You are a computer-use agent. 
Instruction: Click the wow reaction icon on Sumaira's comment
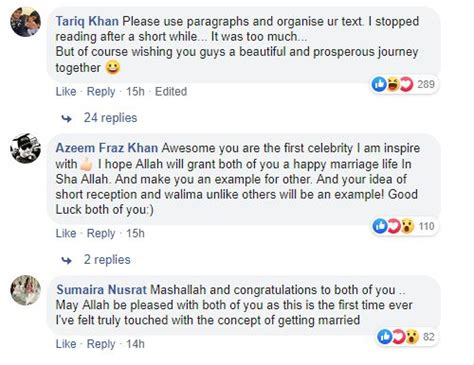pyautogui.click(x=412, y=337)
